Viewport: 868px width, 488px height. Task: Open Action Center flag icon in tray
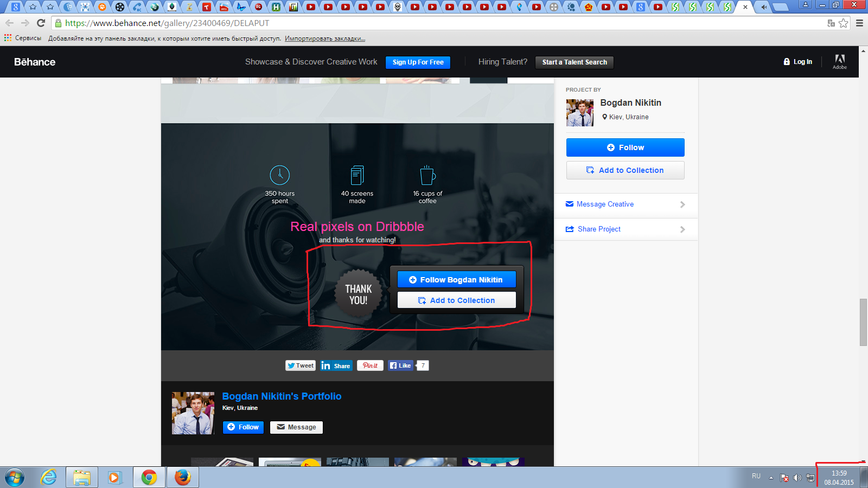[x=784, y=478]
